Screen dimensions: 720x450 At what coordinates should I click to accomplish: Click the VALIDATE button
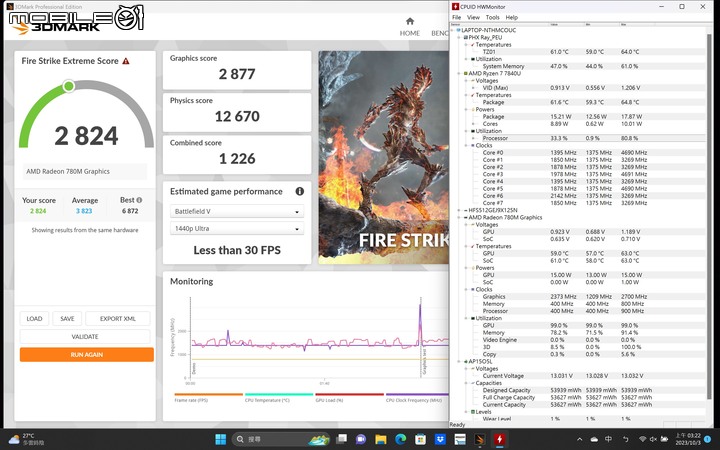[x=85, y=336]
